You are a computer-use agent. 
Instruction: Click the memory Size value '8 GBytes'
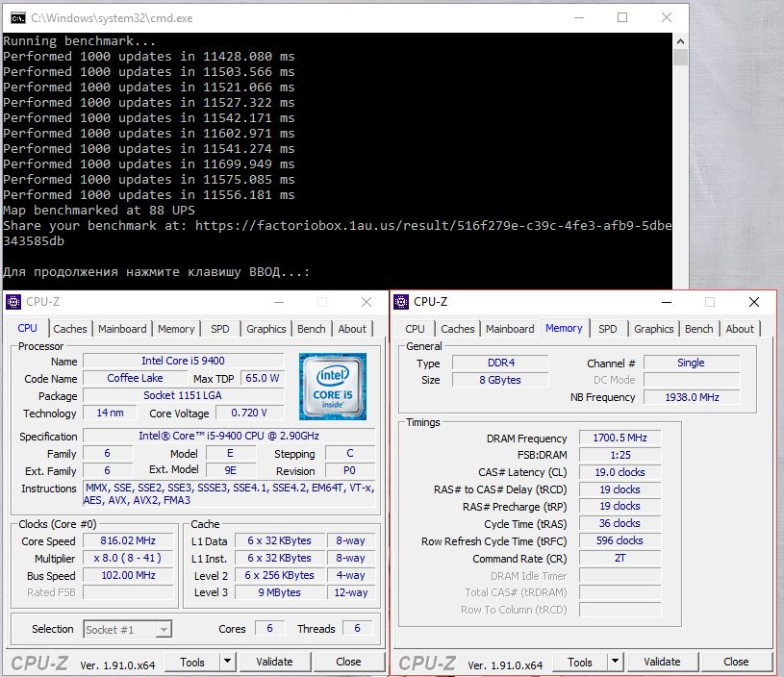(x=500, y=380)
